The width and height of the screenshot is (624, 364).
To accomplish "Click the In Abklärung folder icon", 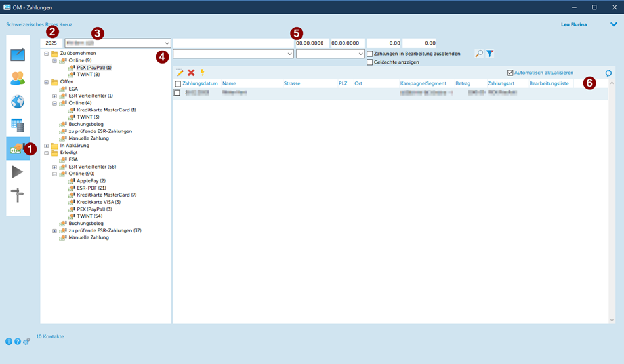I will [x=54, y=146].
